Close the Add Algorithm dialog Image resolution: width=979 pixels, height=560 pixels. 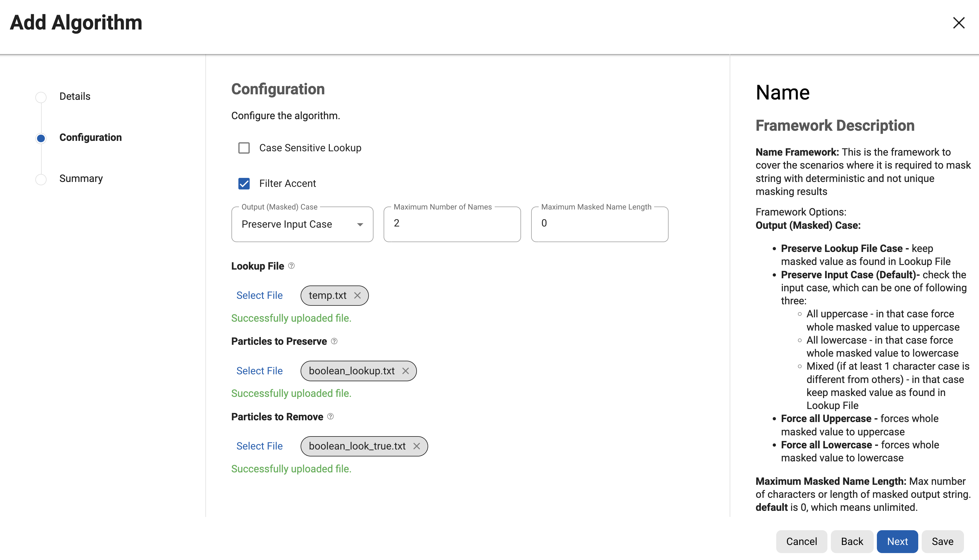[x=959, y=23]
